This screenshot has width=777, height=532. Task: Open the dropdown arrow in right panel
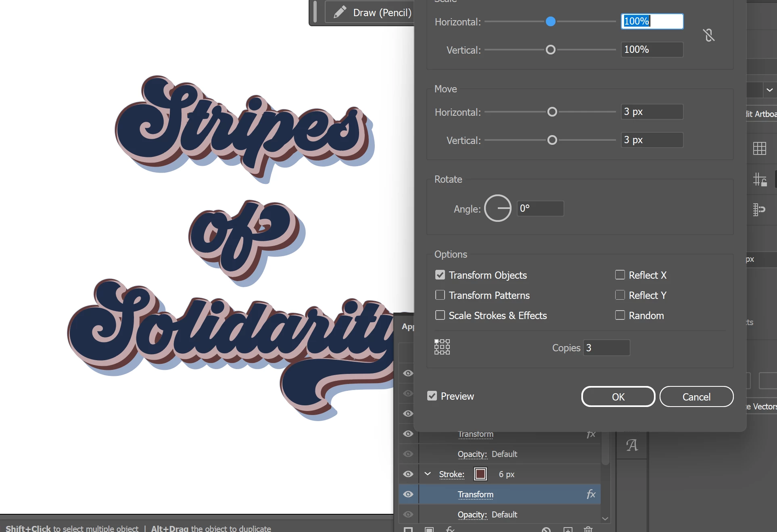tap(769, 90)
